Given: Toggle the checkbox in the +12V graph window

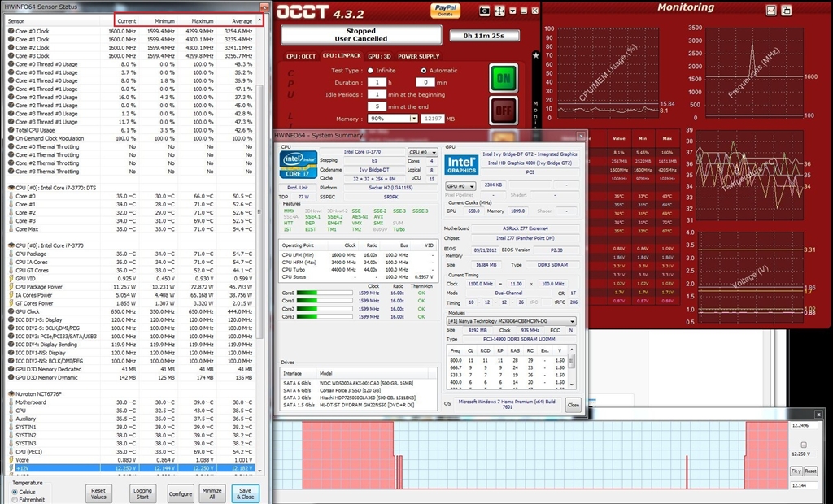Looking at the screenshot, I should pos(803,445).
